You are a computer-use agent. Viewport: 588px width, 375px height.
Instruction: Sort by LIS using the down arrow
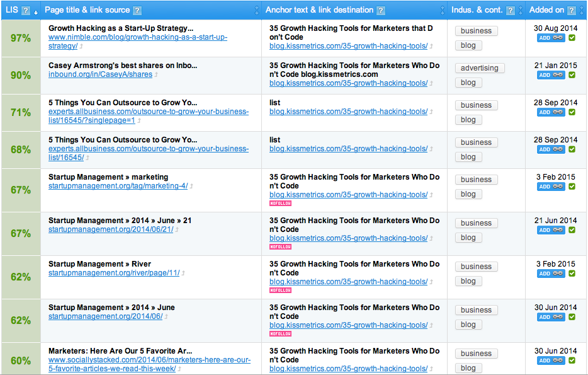coord(36,12)
